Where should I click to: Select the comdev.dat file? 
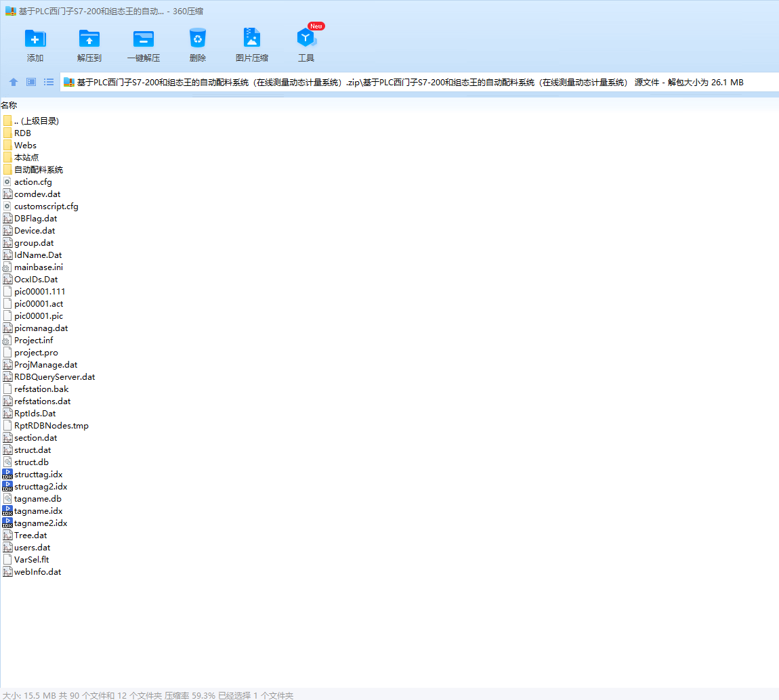(32, 194)
